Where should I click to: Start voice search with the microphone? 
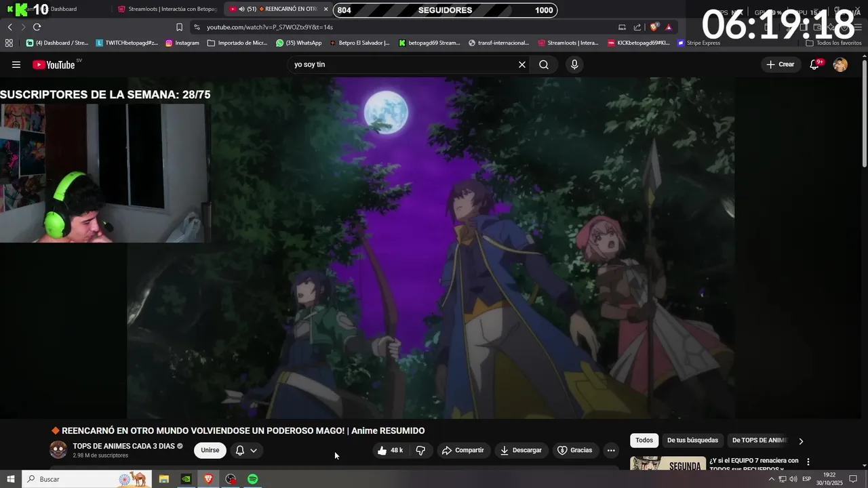click(574, 64)
